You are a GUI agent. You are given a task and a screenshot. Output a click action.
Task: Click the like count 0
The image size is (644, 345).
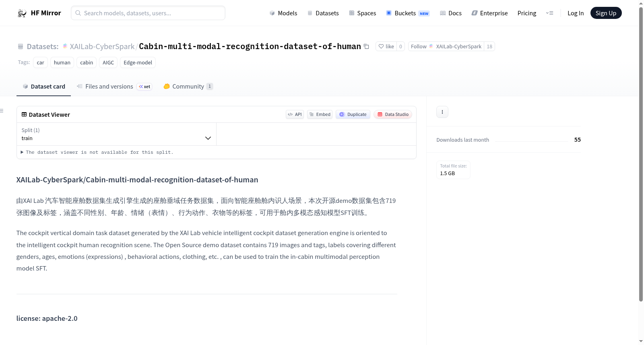click(x=400, y=46)
